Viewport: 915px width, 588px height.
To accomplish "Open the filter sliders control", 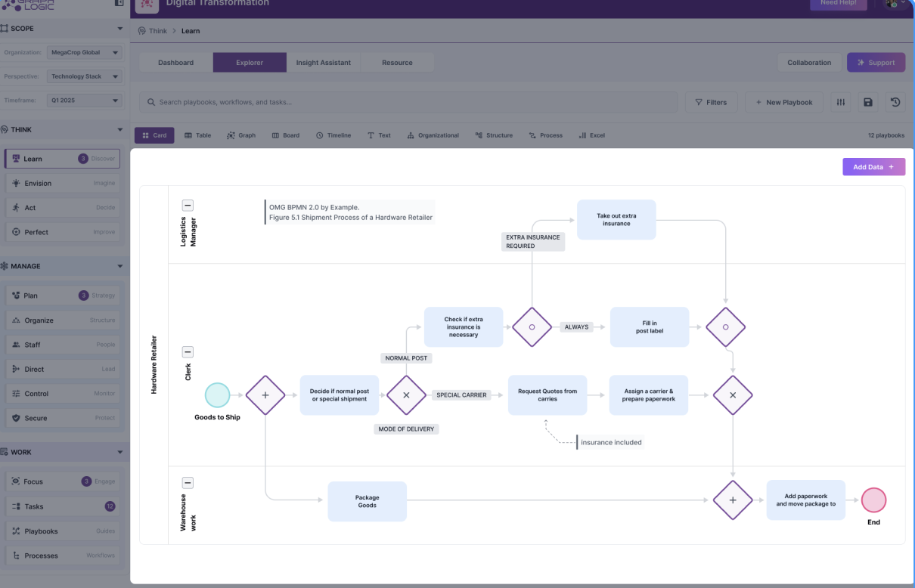I will point(840,102).
